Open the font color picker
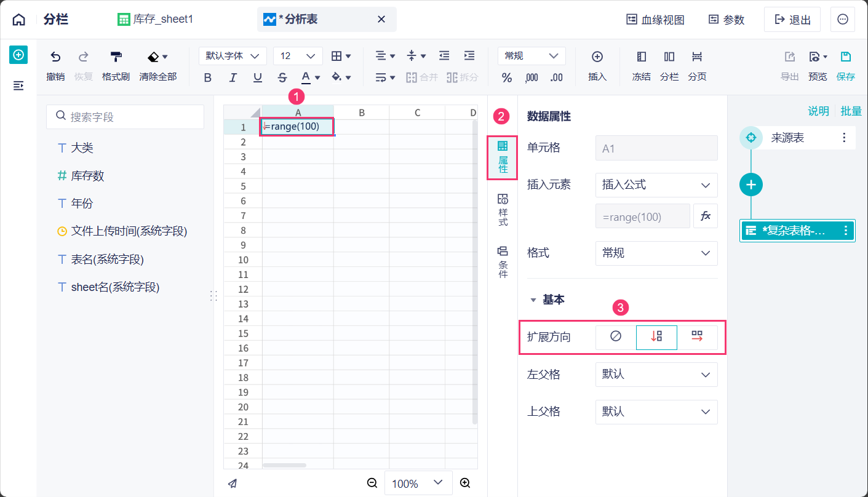868x497 pixels. coord(311,78)
